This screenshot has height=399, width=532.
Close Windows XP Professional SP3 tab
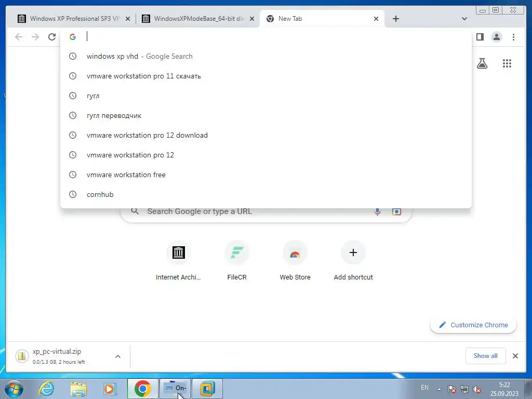pos(128,19)
